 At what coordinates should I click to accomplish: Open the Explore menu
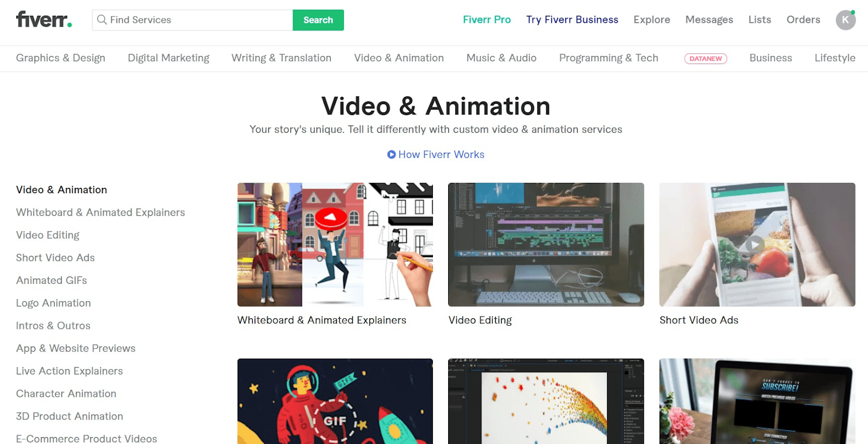[652, 20]
